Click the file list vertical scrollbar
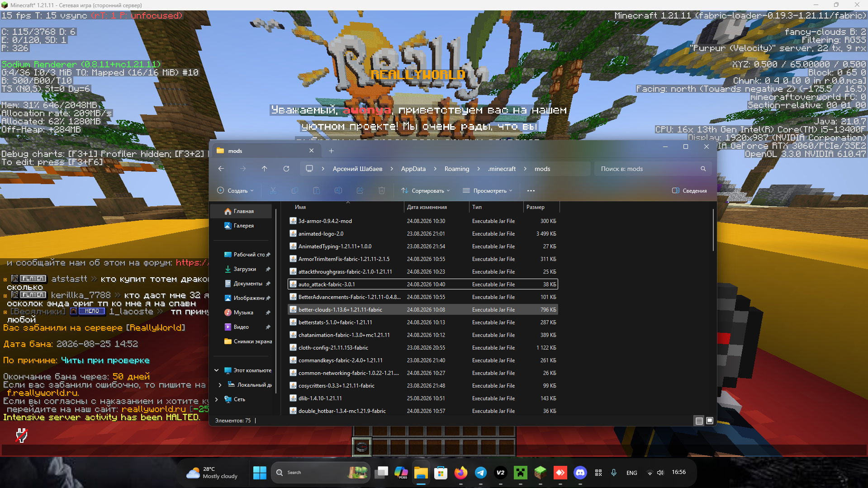Screen dimensions: 868x488 [x=713, y=229]
